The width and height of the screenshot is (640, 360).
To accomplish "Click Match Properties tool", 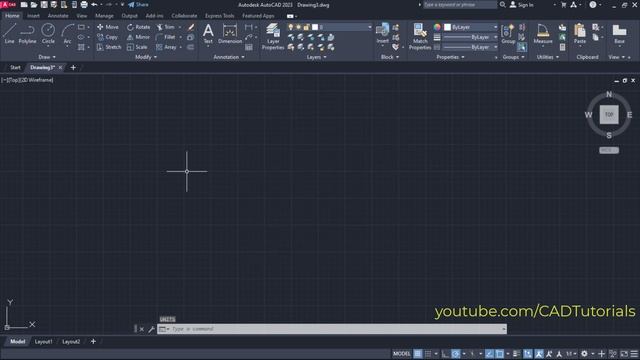I will pyautogui.click(x=420, y=36).
